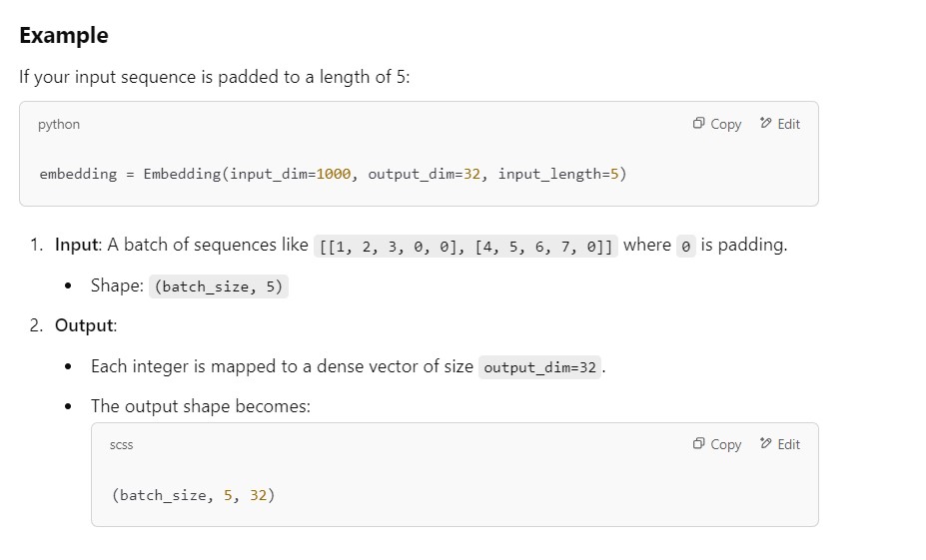Click the input_dim=1000 argument in the code

[x=290, y=174]
